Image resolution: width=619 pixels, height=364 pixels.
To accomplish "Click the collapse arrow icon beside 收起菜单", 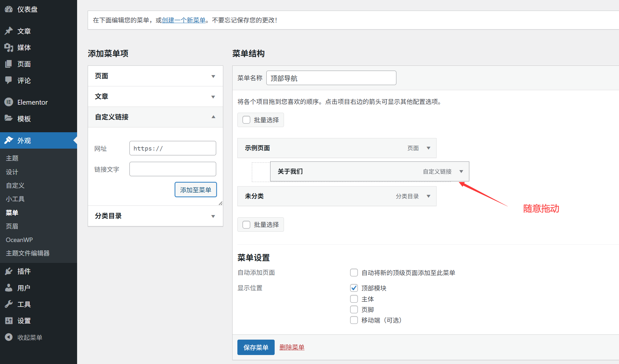I will click(9, 337).
